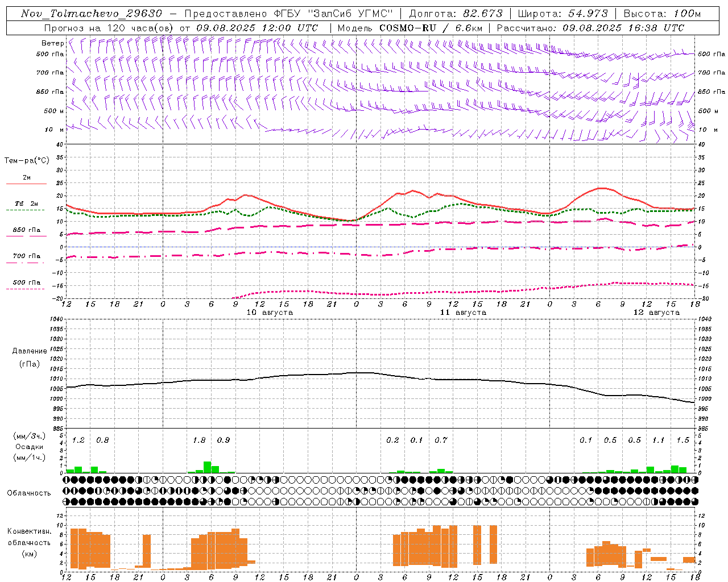This screenshot has width=728, height=582.
Task: Click the precipitation value '1.1'
Action: coord(659,440)
